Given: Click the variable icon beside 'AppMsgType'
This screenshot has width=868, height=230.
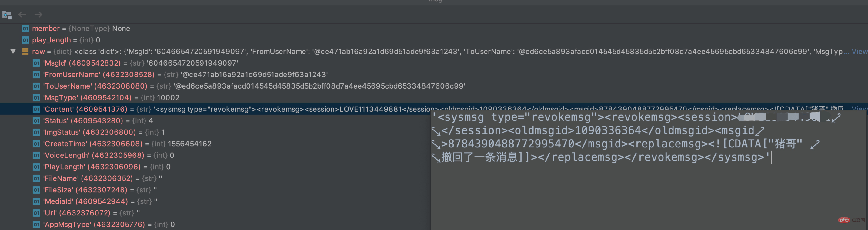Looking at the screenshot, I should [36, 224].
